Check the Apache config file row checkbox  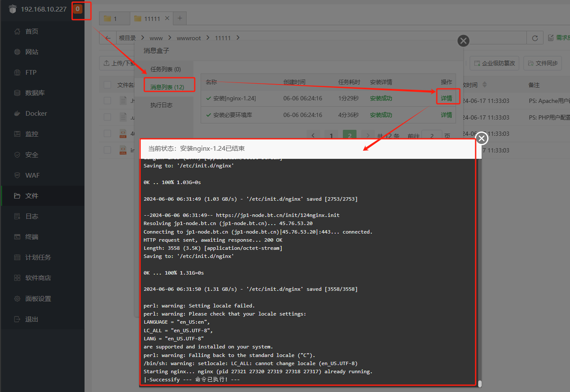107,101
